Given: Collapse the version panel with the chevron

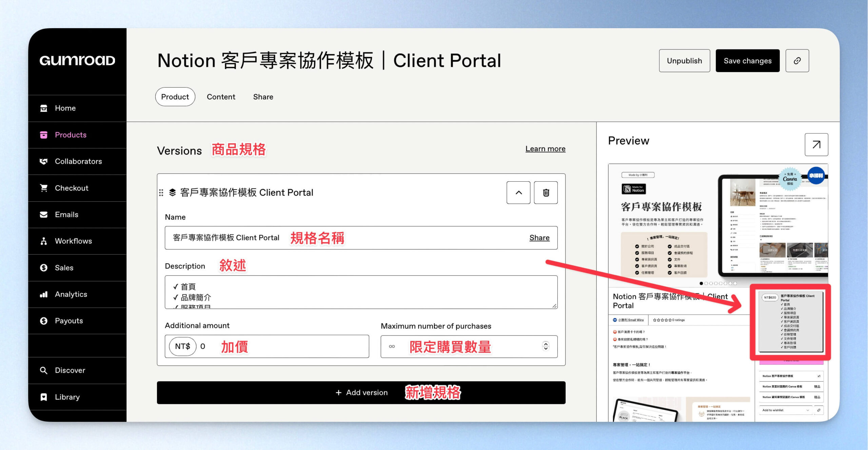Looking at the screenshot, I should pos(518,192).
